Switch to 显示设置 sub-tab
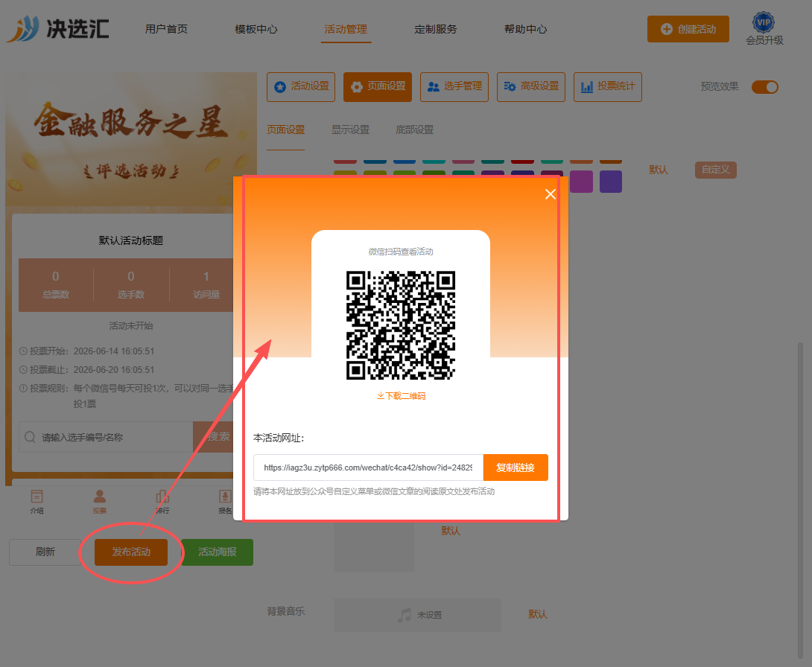The width and height of the screenshot is (812, 667). [x=351, y=130]
